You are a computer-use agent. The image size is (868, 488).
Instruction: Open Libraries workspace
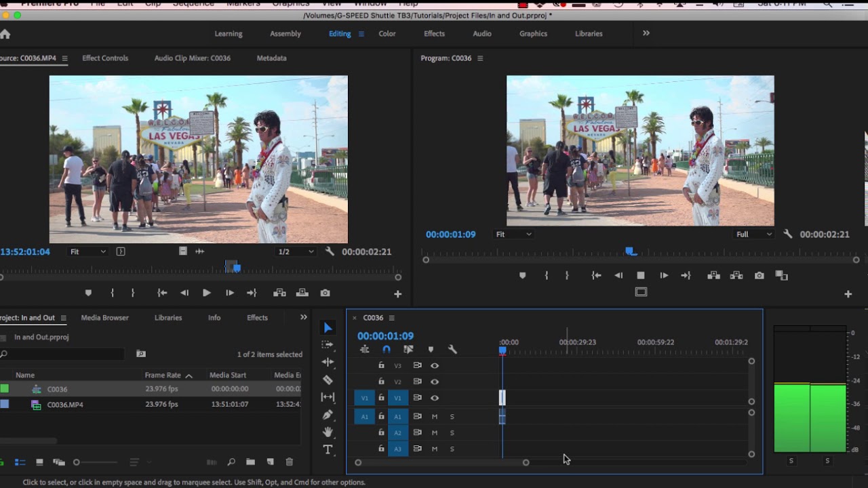(x=589, y=34)
